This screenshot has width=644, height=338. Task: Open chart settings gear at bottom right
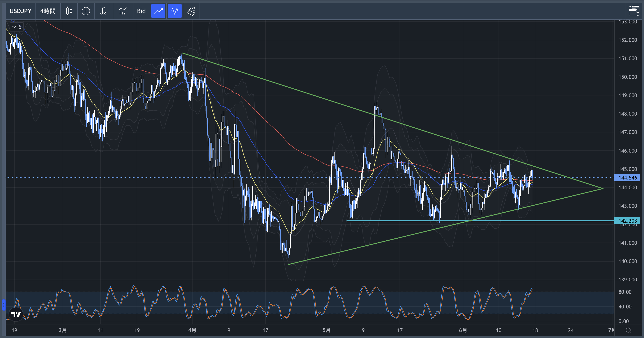tap(628, 330)
